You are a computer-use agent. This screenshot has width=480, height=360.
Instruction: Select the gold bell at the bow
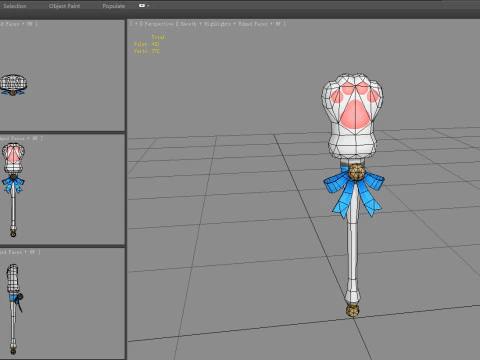(356, 172)
